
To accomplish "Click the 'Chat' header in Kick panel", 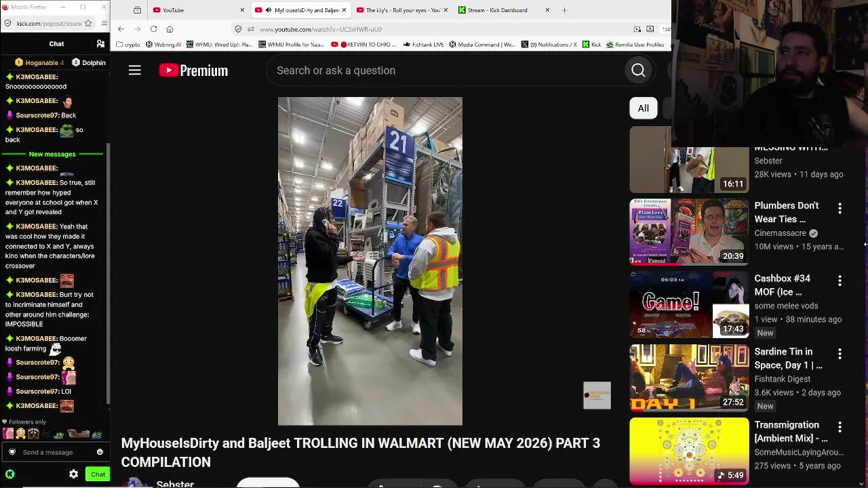I will (x=56, y=44).
